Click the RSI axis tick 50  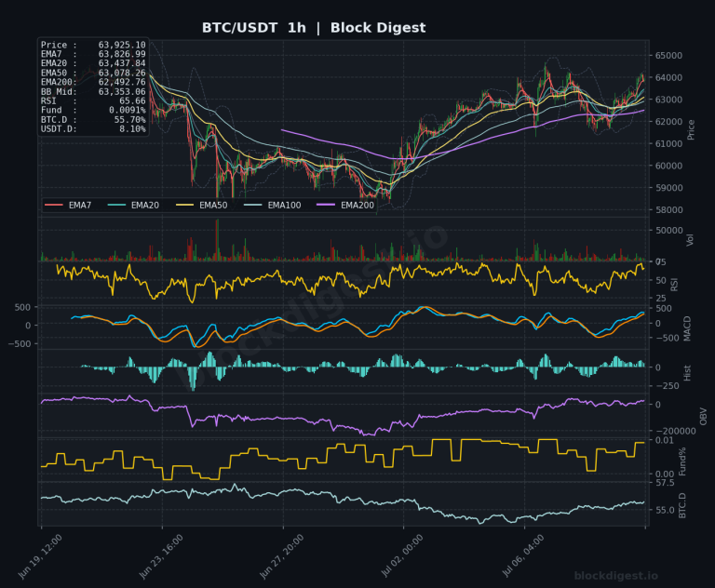[x=661, y=280]
